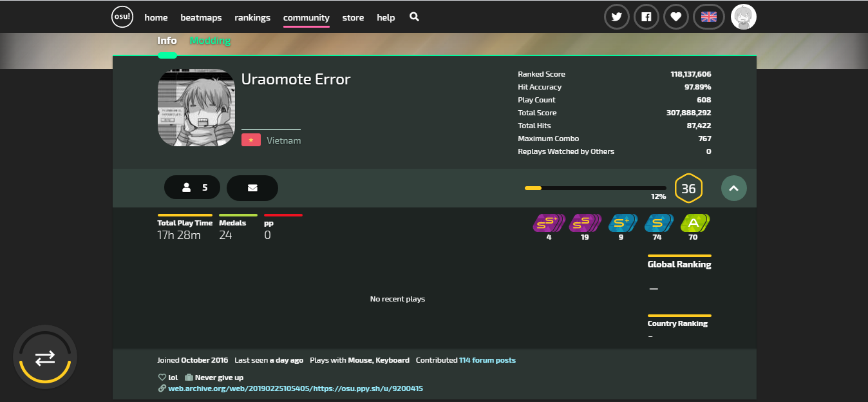Click the followers button showing 5
Screen dimensions: 868x402
pyautogui.click(x=192, y=187)
